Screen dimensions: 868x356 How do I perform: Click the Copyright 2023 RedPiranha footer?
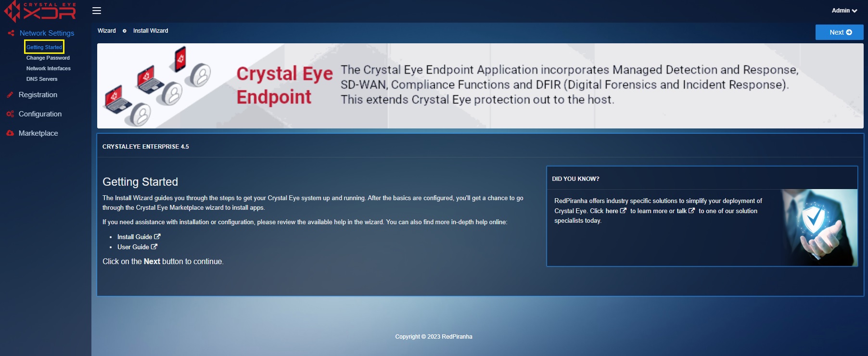[x=434, y=337]
